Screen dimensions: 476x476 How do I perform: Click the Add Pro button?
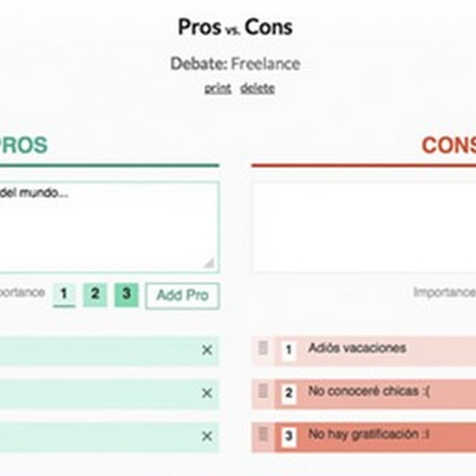tap(182, 296)
